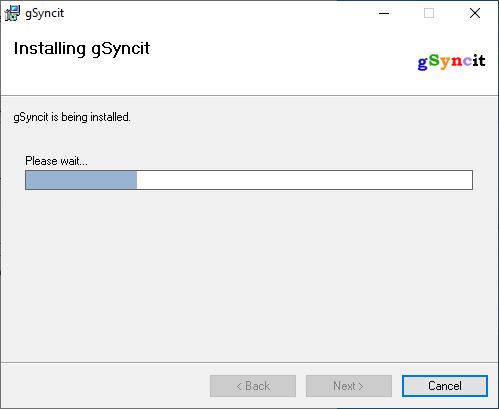The height and width of the screenshot is (409, 499).
Task: Click the blue letter g in logo
Action: 422,63
